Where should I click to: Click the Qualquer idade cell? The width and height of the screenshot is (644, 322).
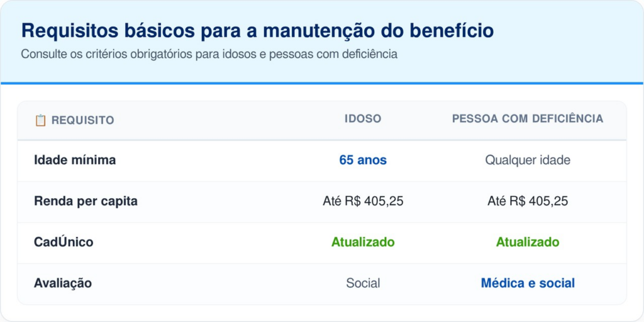[x=527, y=160]
